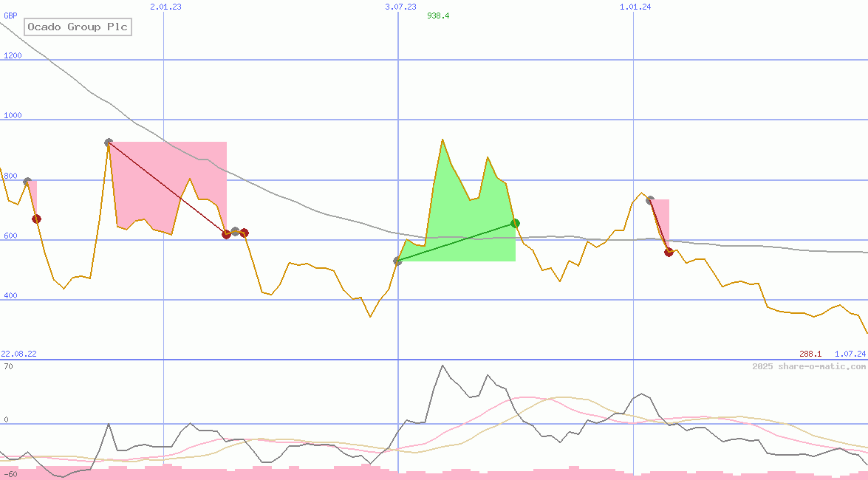The width and height of the screenshot is (868, 480).
Task: Click the 70 oscillator scale label
Action: coord(8,366)
